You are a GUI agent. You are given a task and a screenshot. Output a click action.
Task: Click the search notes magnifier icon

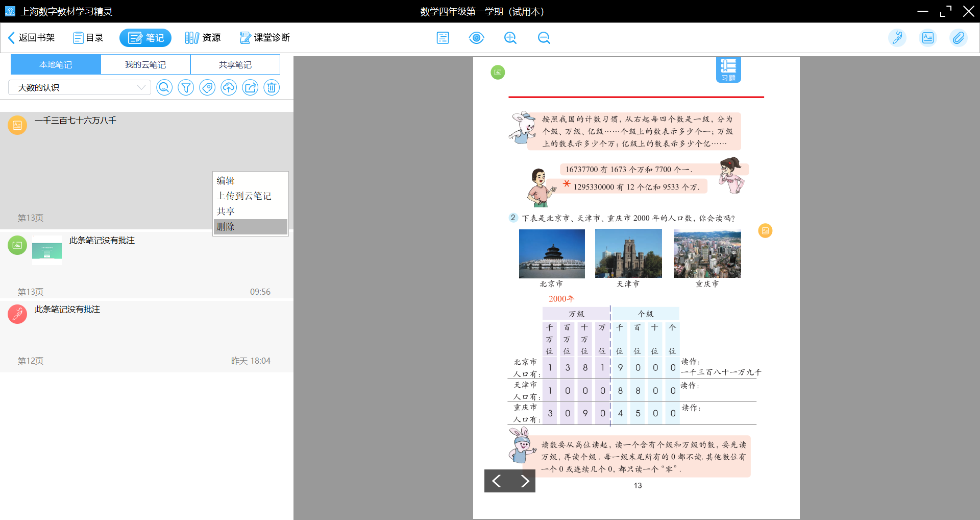point(164,88)
